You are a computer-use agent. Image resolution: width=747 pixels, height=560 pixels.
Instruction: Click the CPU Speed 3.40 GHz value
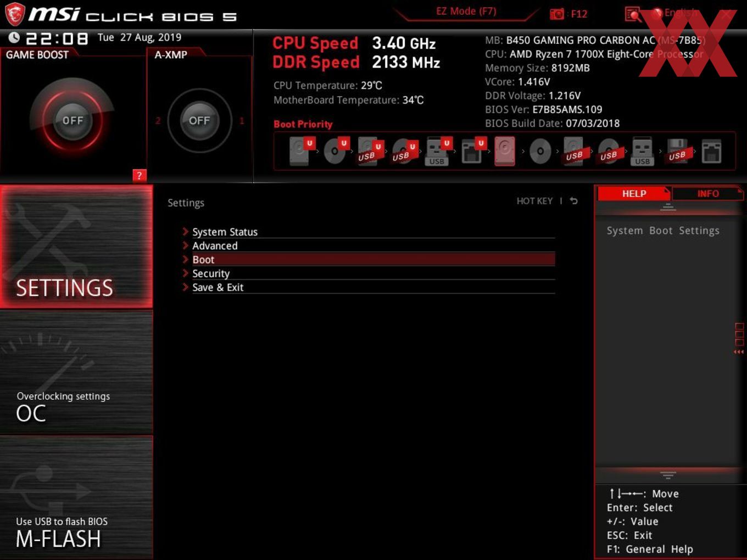tap(404, 43)
